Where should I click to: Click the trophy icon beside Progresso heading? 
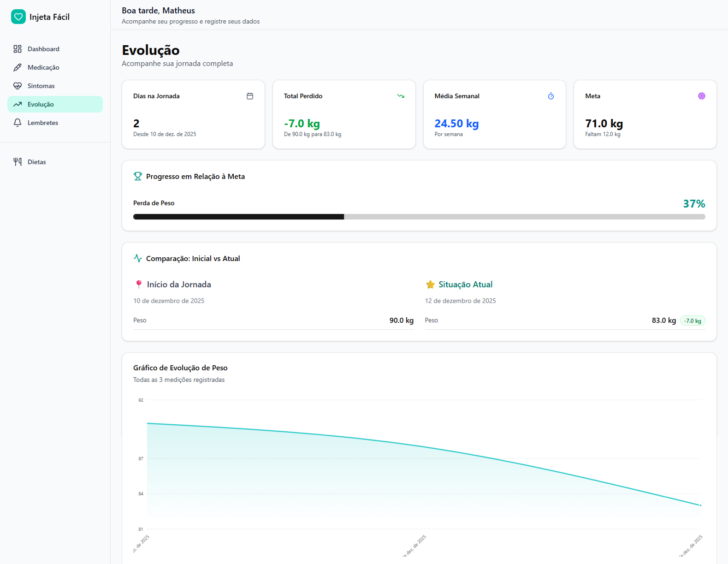(x=138, y=176)
